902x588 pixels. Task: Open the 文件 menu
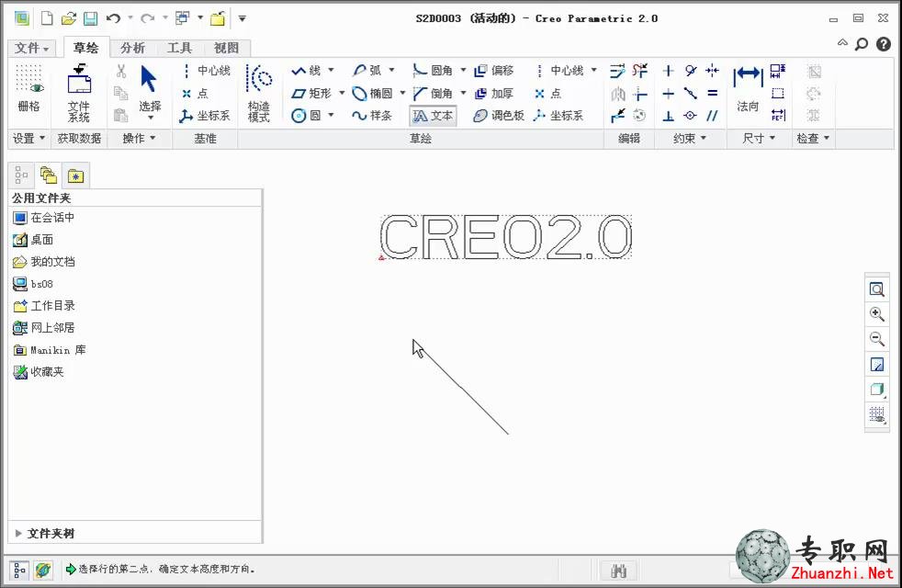(x=31, y=48)
